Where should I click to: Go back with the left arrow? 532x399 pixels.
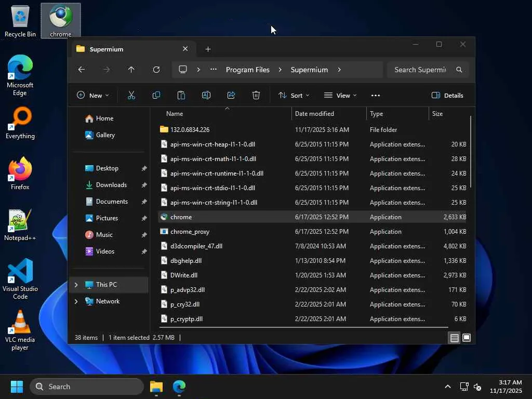[82, 70]
